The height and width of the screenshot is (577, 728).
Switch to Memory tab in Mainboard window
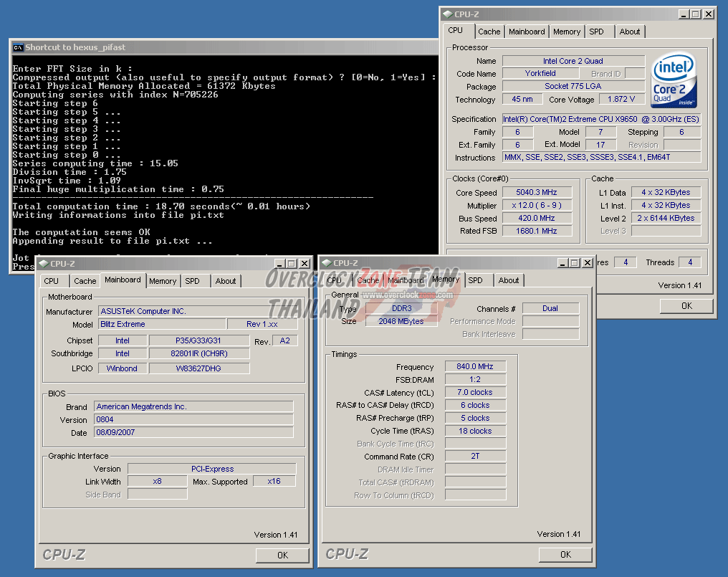tap(163, 281)
